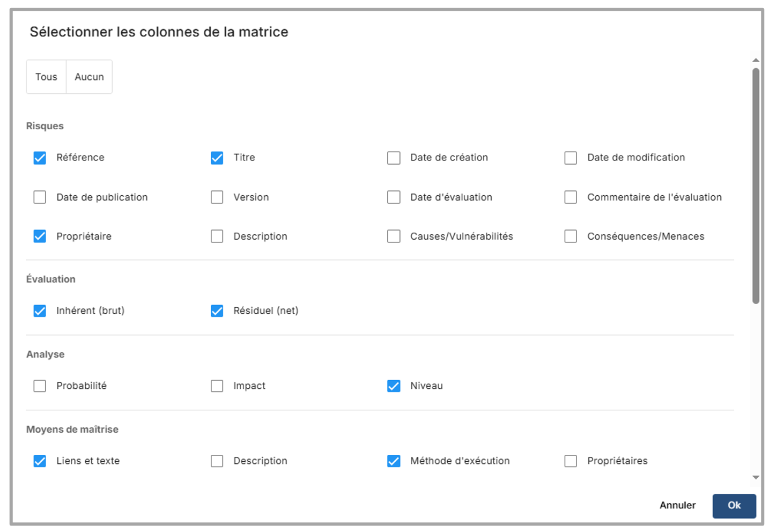Cancel the dialog with Annuler
The height and width of the screenshot is (532, 769).
[677, 506]
